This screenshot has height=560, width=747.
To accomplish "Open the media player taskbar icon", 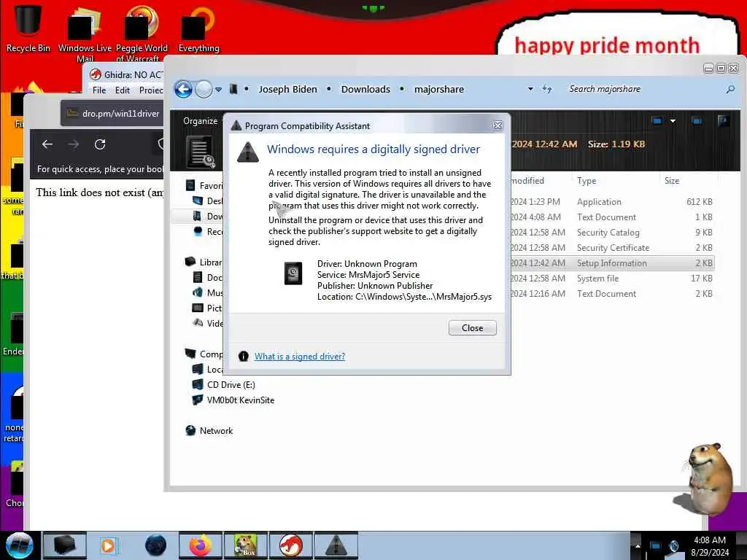I will 109,545.
